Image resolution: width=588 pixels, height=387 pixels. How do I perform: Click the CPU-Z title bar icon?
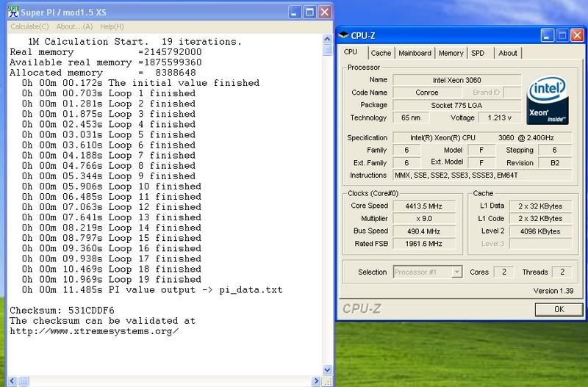(x=343, y=35)
